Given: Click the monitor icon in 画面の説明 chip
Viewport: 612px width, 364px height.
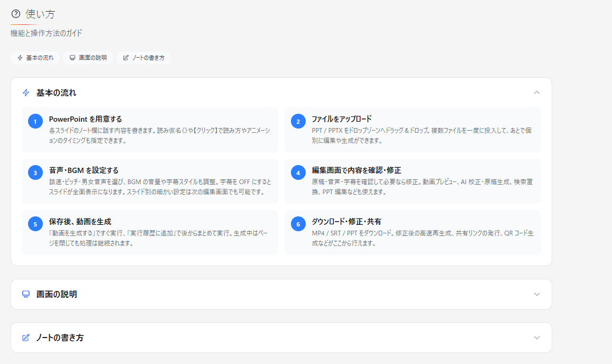Looking at the screenshot, I should pyautogui.click(x=72, y=58).
